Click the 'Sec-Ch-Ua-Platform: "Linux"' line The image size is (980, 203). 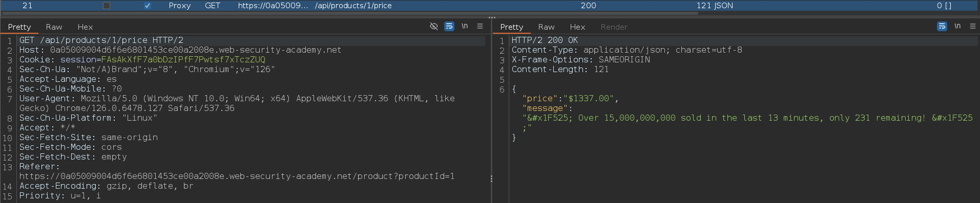pos(89,118)
